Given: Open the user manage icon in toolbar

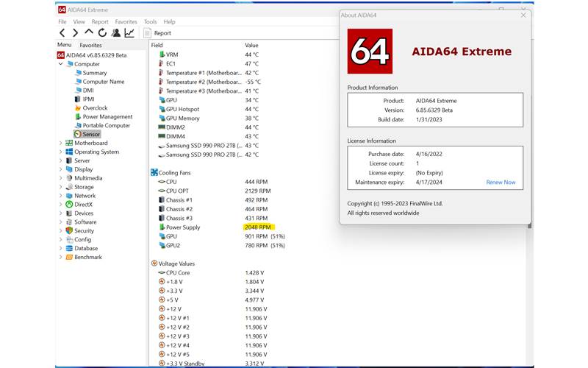Looking at the screenshot, I should [x=115, y=33].
